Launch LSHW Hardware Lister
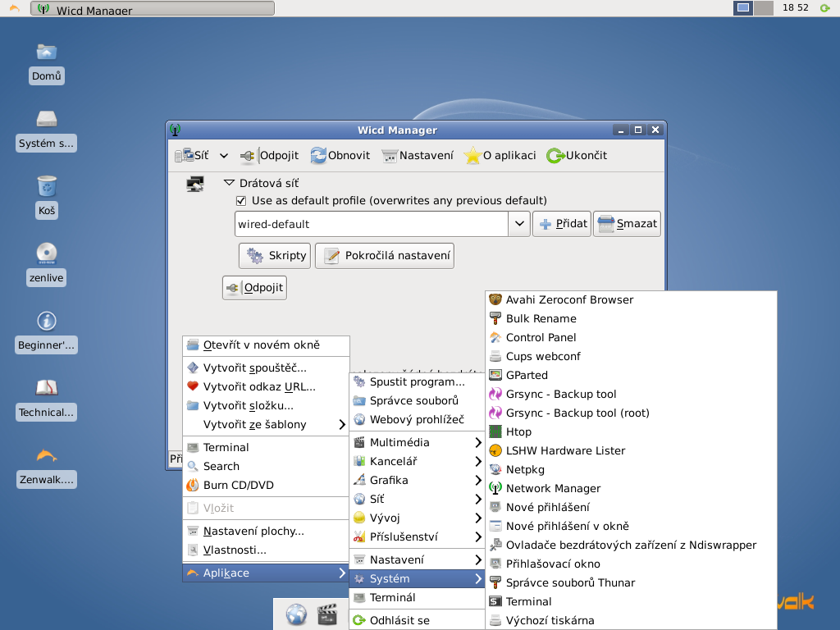The height and width of the screenshot is (630, 840). (x=631, y=450)
